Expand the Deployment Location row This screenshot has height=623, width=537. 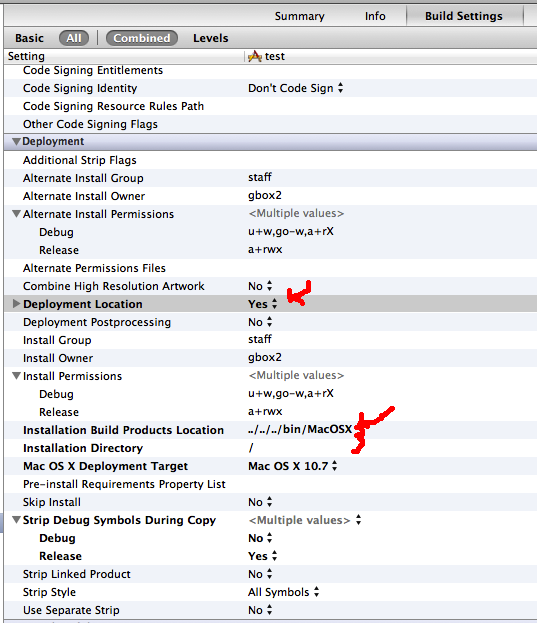(x=16, y=304)
